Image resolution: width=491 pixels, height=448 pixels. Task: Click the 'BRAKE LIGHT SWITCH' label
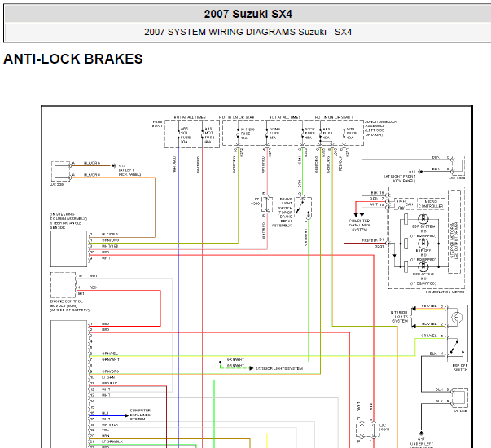coord(286,204)
